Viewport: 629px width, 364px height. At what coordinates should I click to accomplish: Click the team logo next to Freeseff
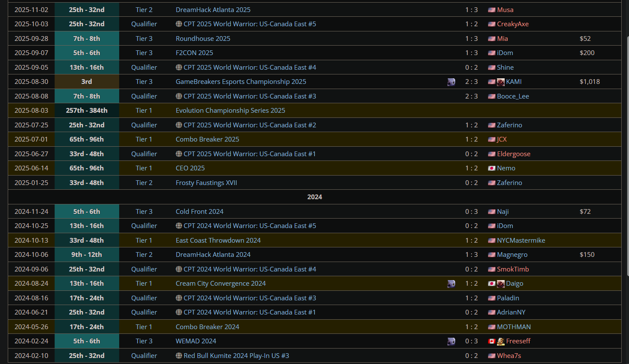pos(501,341)
